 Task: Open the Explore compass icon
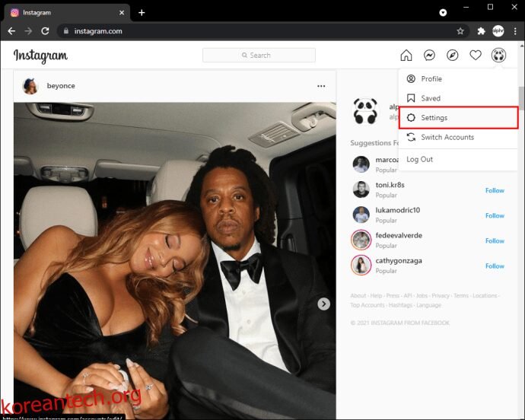coord(453,56)
